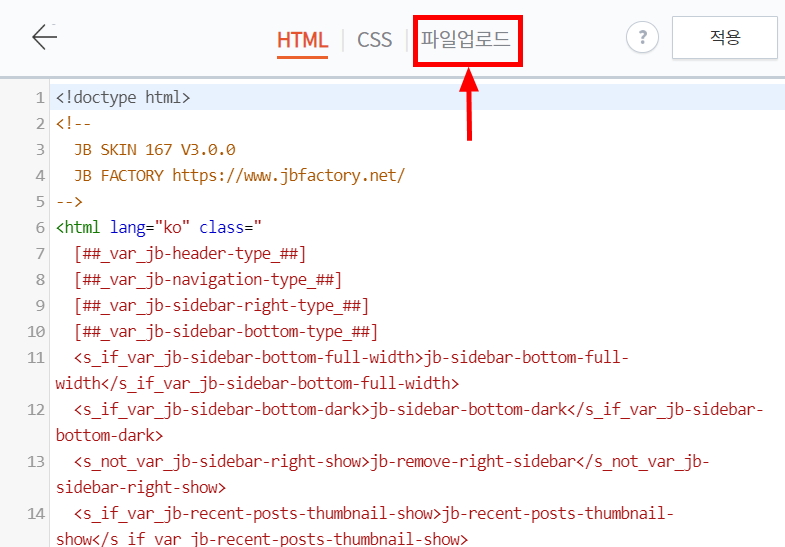Click the comment closing '-->' line
The height and width of the screenshot is (547, 785).
(x=69, y=202)
